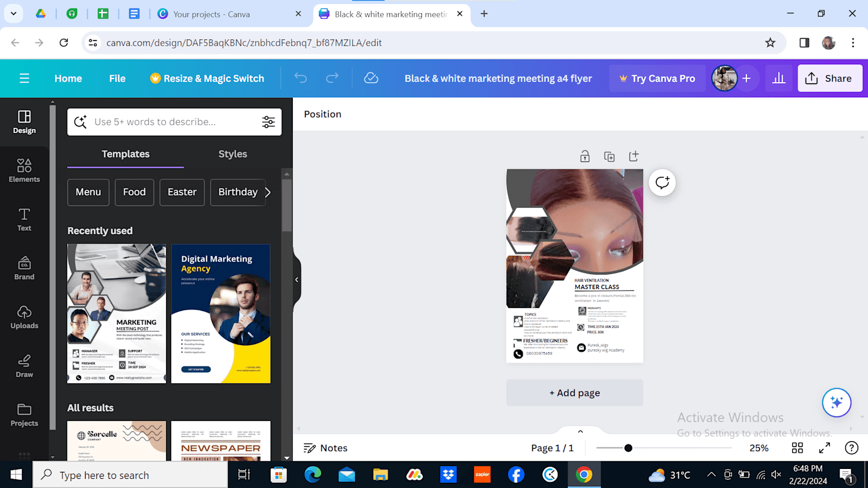Expand the page thumbnails bar chevron
Viewport: 868px width, 488px height.
[580, 431]
